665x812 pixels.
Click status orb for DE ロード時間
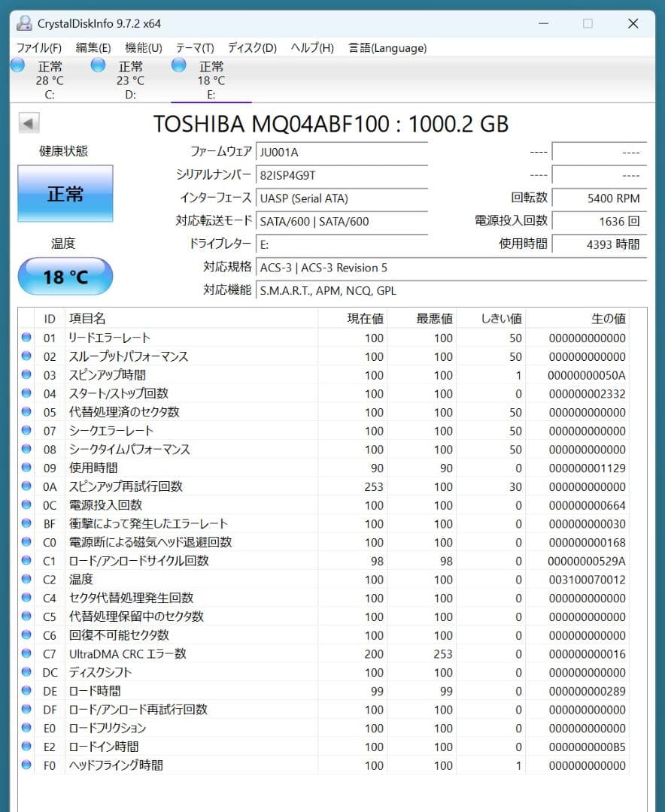click(x=26, y=690)
